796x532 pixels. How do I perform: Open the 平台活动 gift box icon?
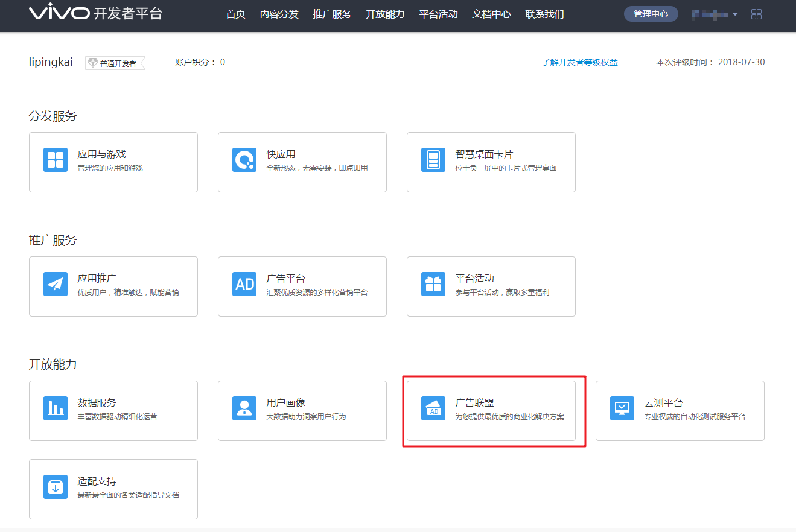click(x=433, y=284)
